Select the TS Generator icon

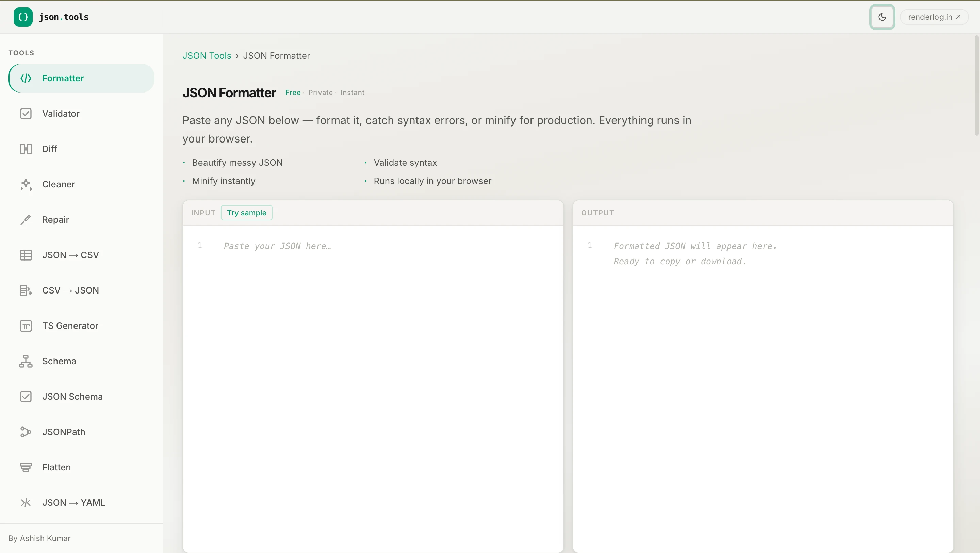click(26, 325)
